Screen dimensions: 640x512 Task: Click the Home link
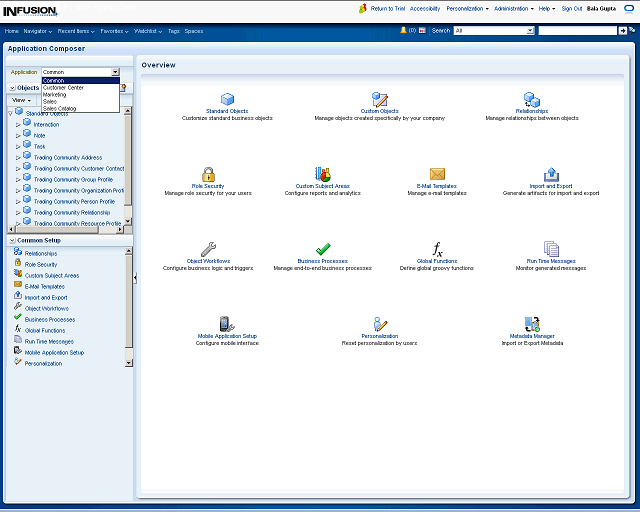(11, 31)
